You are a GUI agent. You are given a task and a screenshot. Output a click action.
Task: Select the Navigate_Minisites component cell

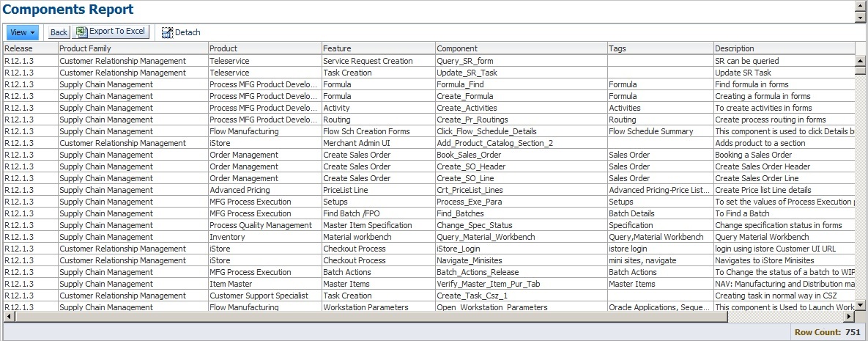tap(522, 260)
